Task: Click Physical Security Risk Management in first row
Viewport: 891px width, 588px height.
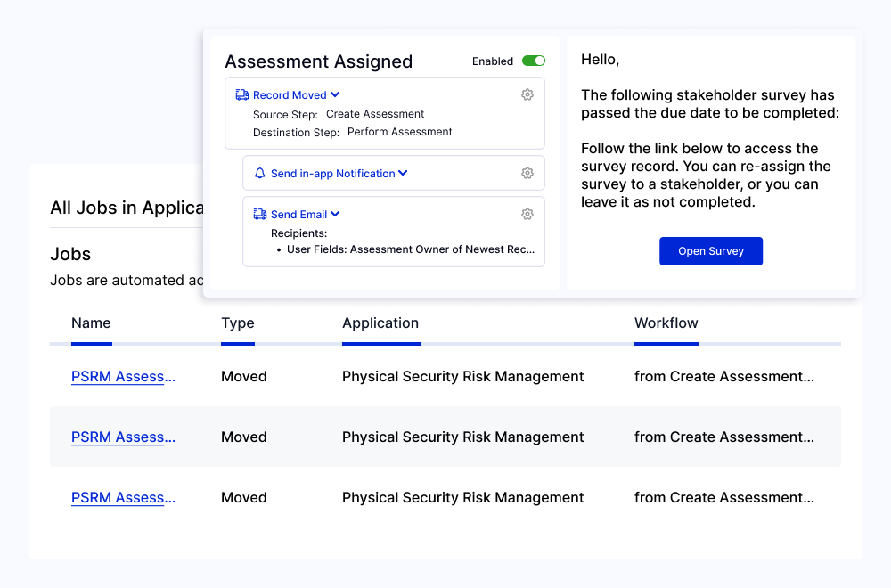Action: 462,376
